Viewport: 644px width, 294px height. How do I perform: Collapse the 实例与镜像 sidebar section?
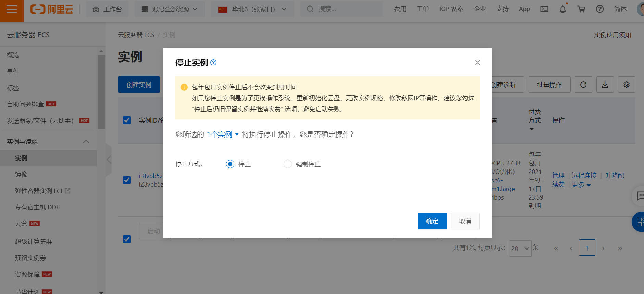point(86,141)
